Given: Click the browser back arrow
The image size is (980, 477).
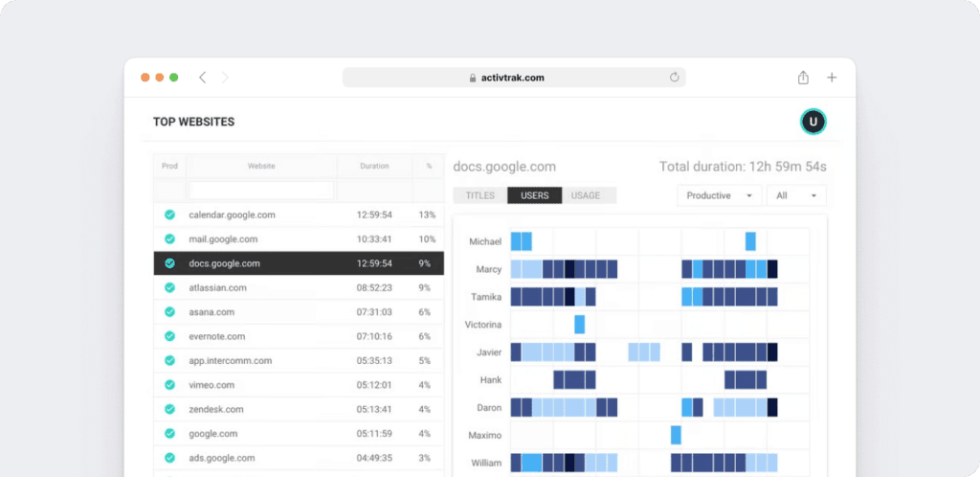Looking at the screenshot, I should (x=202, y=78).
